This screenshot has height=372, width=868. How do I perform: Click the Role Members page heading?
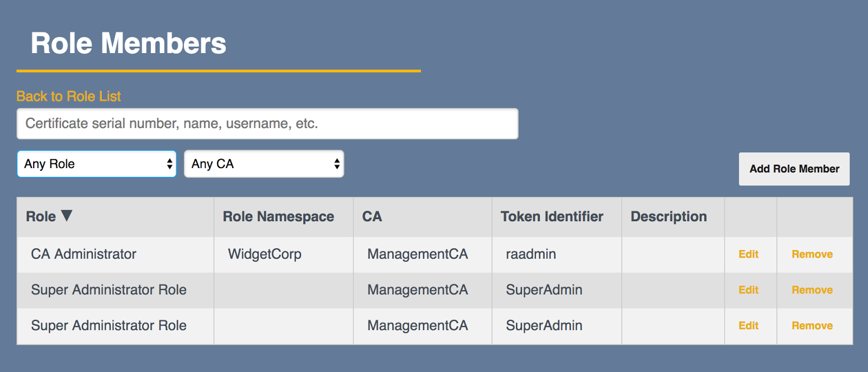pyautogui.click(x=129, y=43)
